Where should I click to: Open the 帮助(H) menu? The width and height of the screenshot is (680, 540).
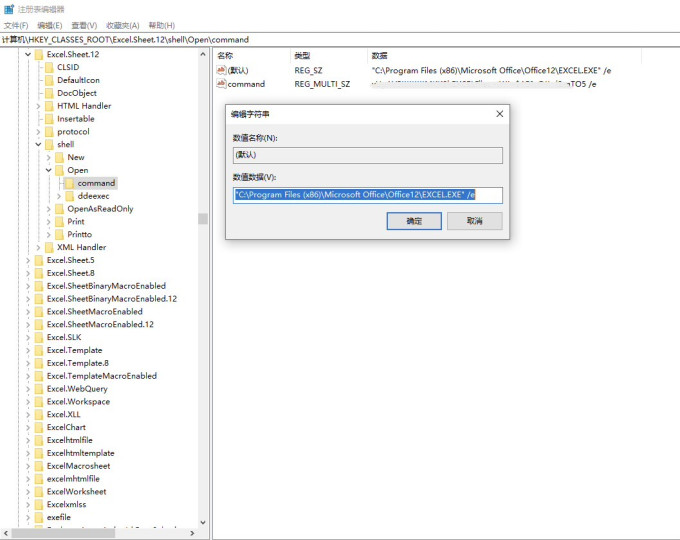(161, 26)
